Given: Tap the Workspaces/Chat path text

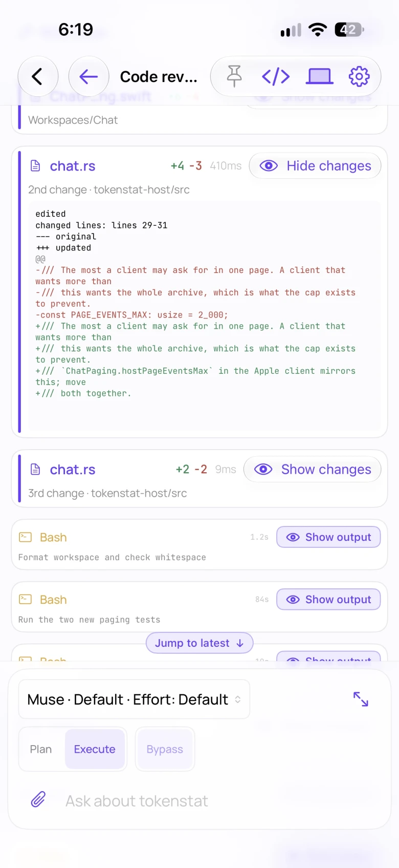Looking at the screenshot, I should click(x=73, y=120).
